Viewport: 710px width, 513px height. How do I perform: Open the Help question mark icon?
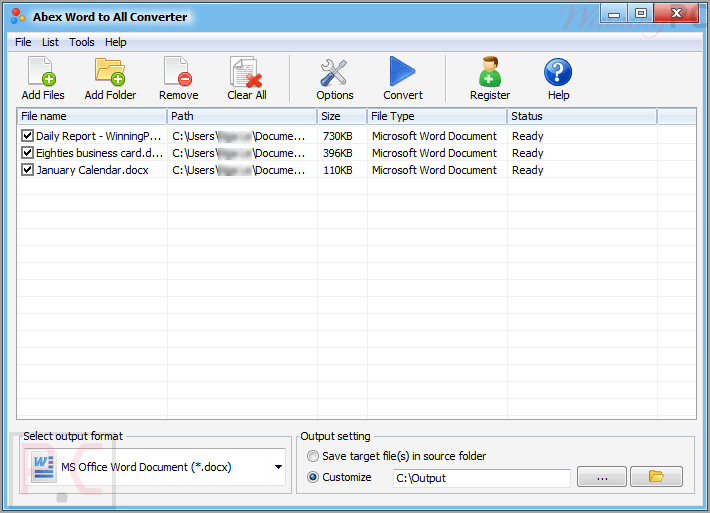pyautogui.click(x=558, y=72)
